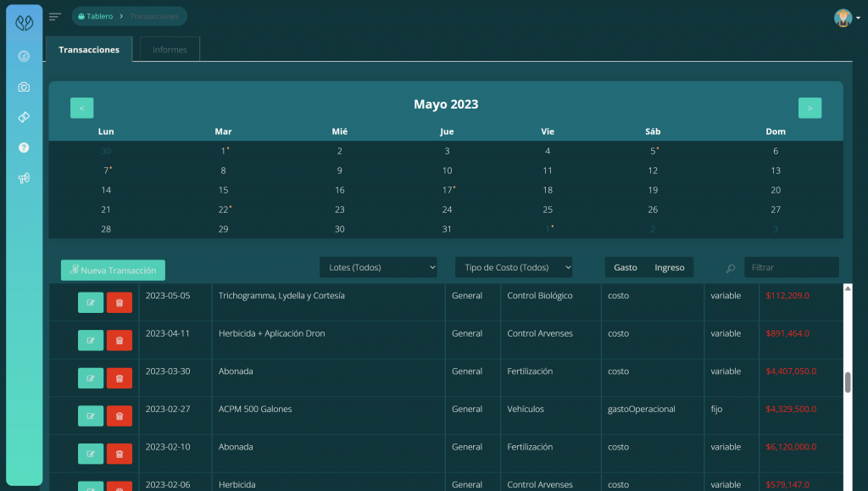Open announcements via the megaphone sidebar icon
This screenshot has width=868, height=491.
pos(24,178)
